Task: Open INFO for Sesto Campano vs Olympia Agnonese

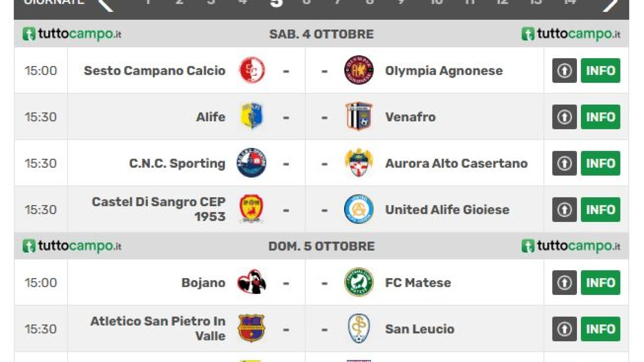Action: 600,70
